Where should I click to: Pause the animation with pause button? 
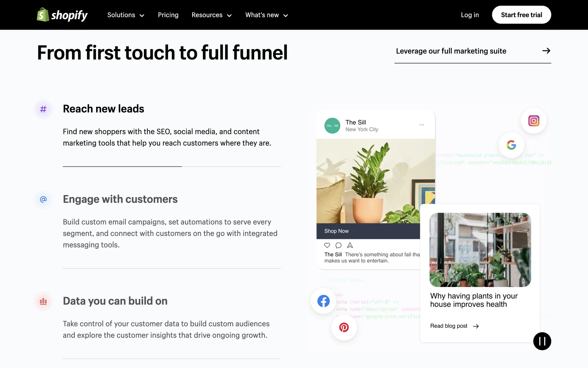542,341
